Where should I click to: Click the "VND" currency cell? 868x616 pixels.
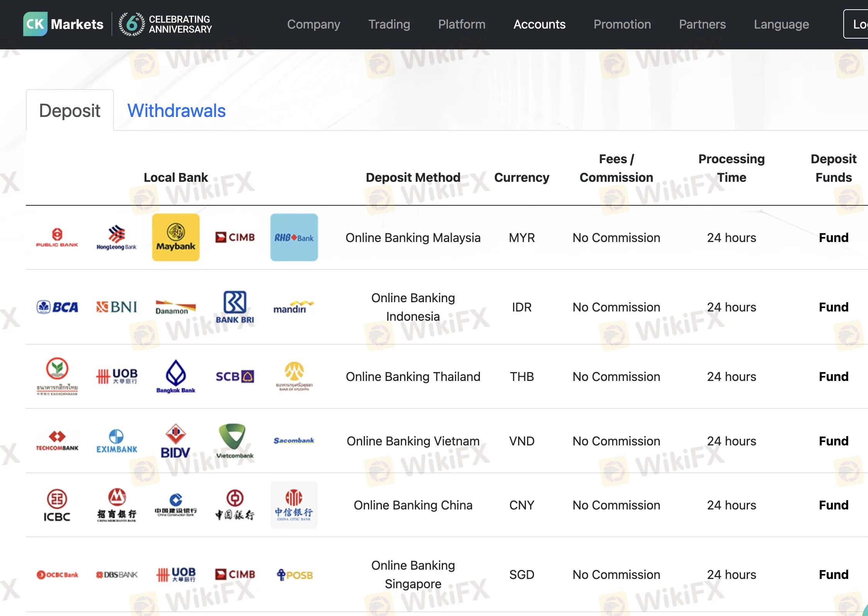pyautogui.click(x=522, y=441)
